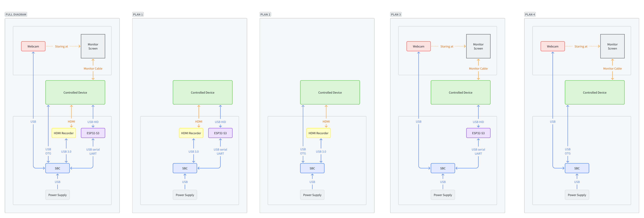The image size is (644, 218).
Task: Select the yellow HDMI Recorder in Plan 1
Action: point(191,133)
